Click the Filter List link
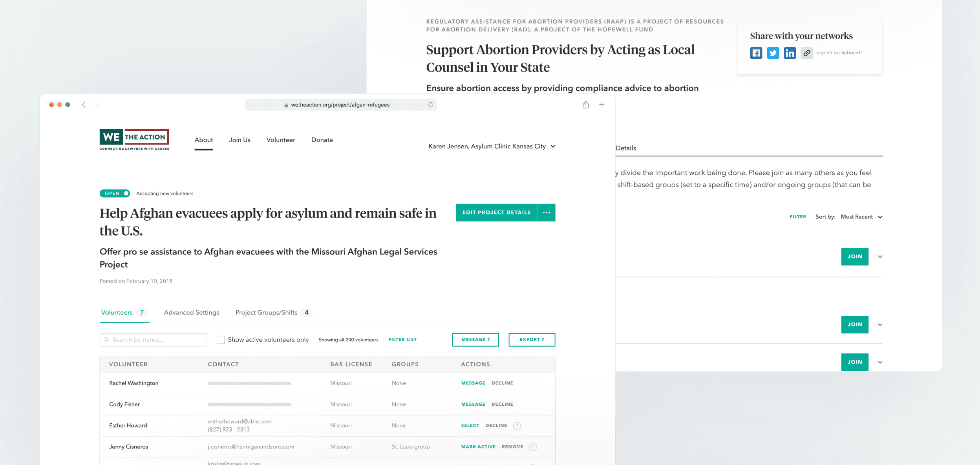 tap(402, 339)
